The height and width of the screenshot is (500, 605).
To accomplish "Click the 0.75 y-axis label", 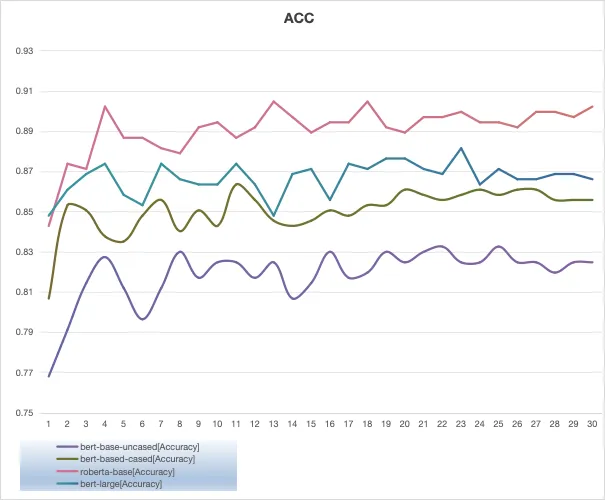I will [x=24, y=413].
